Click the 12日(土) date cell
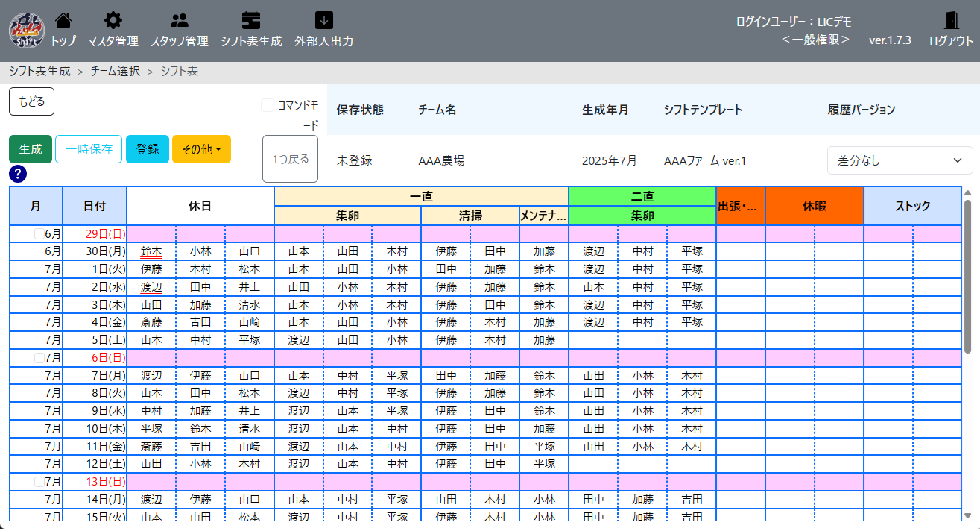 pos(95,464)
